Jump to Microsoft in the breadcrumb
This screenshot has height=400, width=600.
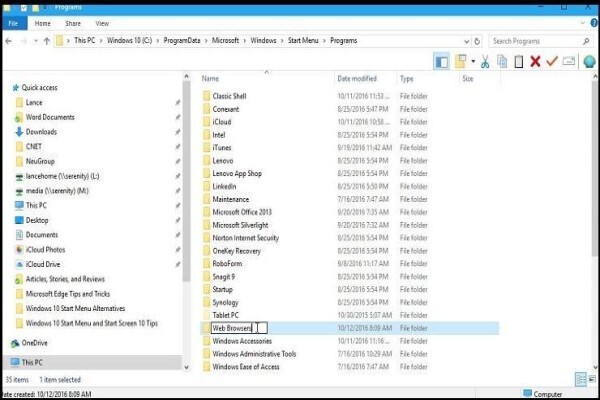[225, 40]
